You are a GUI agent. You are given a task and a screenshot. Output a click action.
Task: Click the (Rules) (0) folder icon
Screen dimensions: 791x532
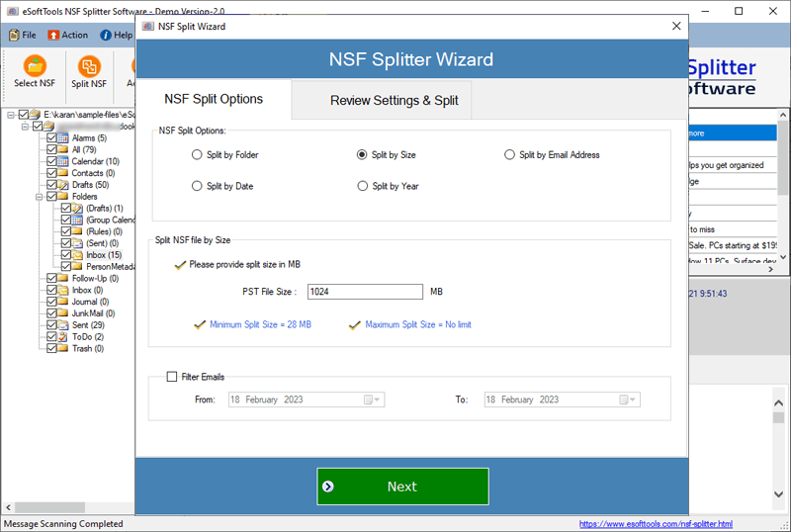(x=77, y=231)
